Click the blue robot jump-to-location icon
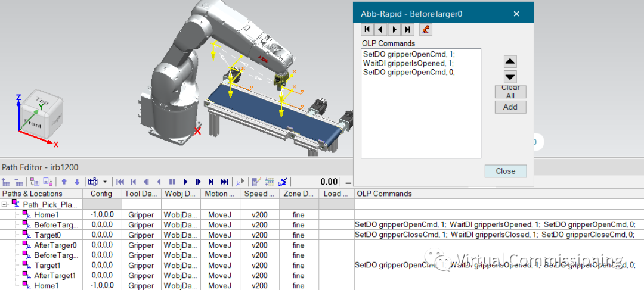The width and height of the screenshot is (644, 290). pyautogui.click(x=283, y=182)
